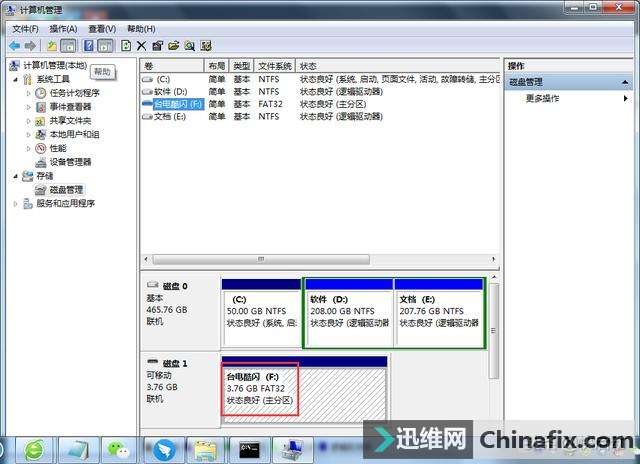Click the volume list scroll-right arrow

click(493, 259)
